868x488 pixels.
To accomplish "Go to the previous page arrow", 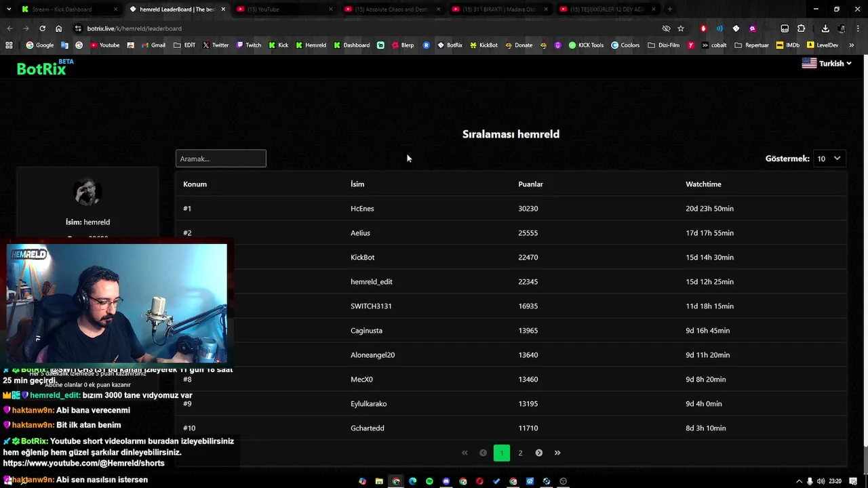I will (x=483, y=453).
